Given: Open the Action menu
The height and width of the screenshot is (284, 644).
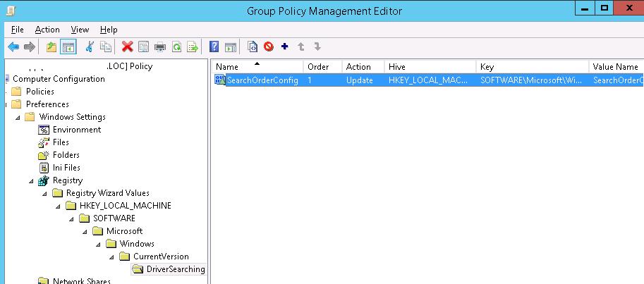Looking at the screenshot, I should [x=47, y=30].
